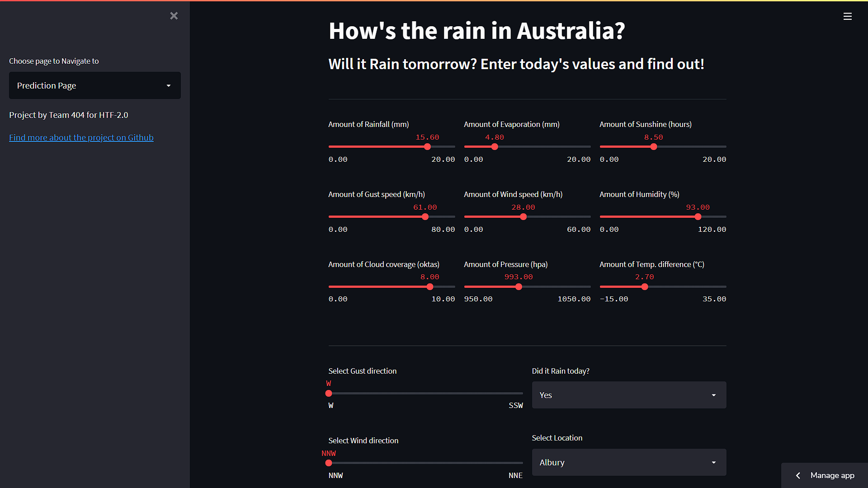Viewport: 868px width, 488px height.
Task: Open the Albury location selector
Action: 628,462
